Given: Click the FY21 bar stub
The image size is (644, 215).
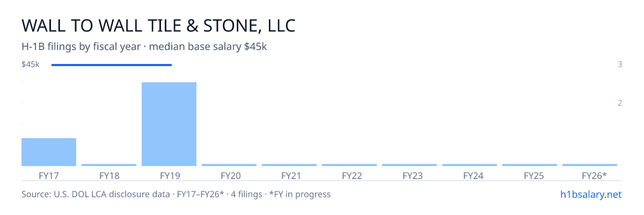Looking at the screenshot, I should pos(289,165).
